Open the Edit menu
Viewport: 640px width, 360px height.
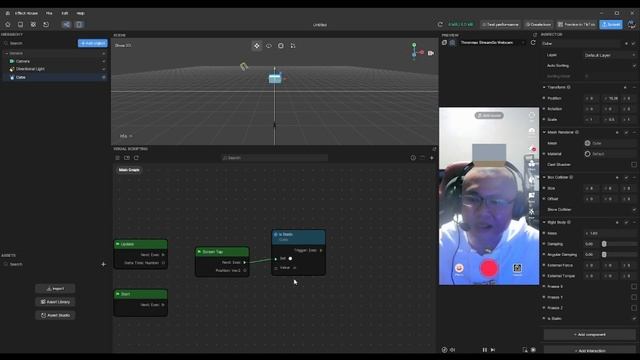click(x=64, y=13)
